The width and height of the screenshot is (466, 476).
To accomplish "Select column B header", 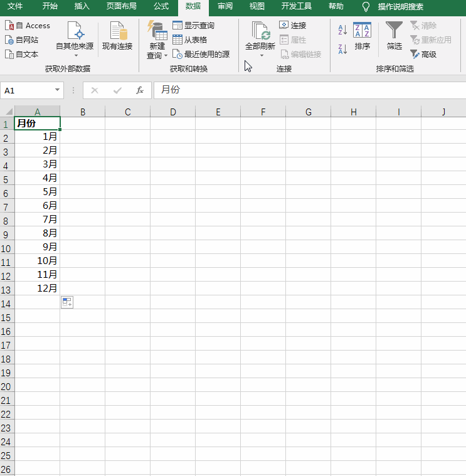I will pyautogui.click(x=83, y=112).
